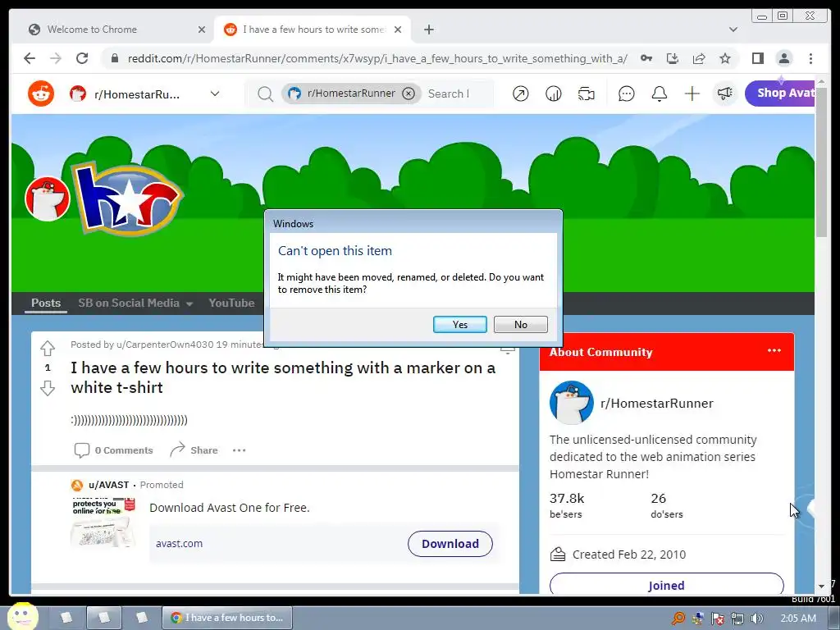Click No in the Windows dialog
The height and width of the screenshot is (630, 840).
click(520, 324)
